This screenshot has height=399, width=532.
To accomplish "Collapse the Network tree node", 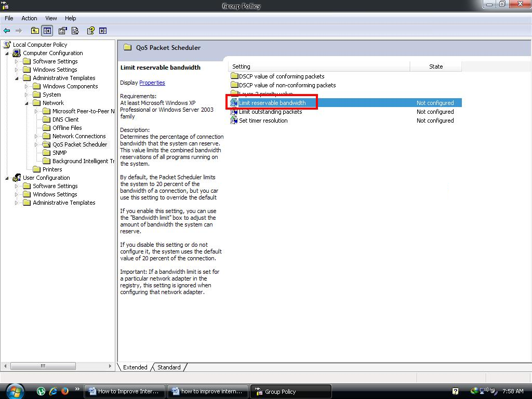I will pyautogui.click(x=26, y=103).
